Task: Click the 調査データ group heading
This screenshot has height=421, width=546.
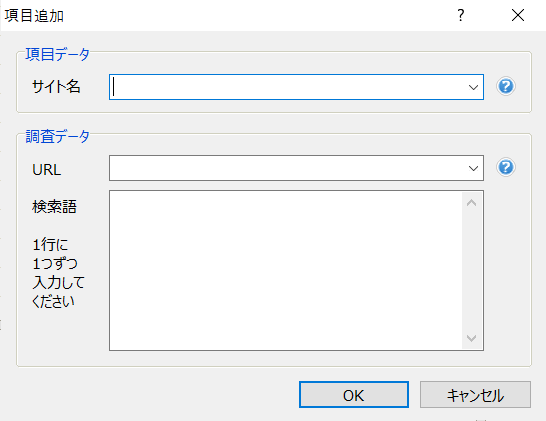Action: tap(57, 136)
